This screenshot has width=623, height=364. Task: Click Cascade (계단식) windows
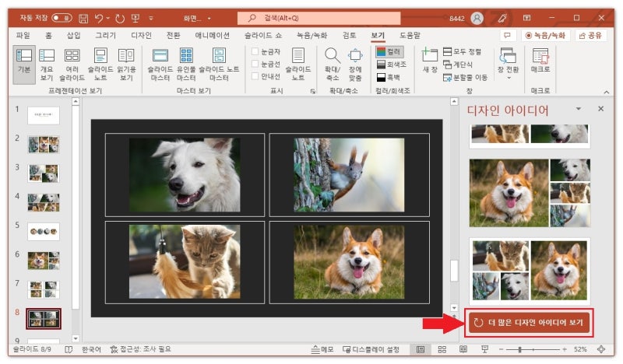458,65
